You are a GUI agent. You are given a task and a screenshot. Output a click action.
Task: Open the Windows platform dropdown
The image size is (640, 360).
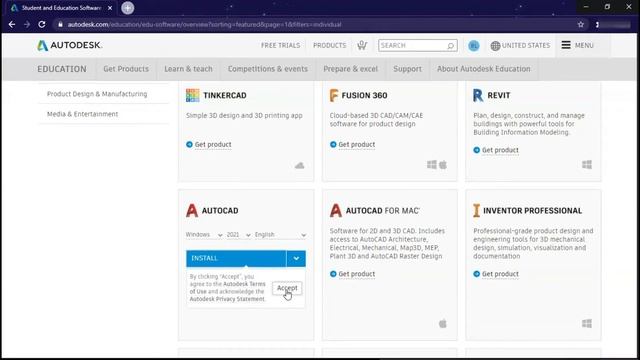point(204,235)
